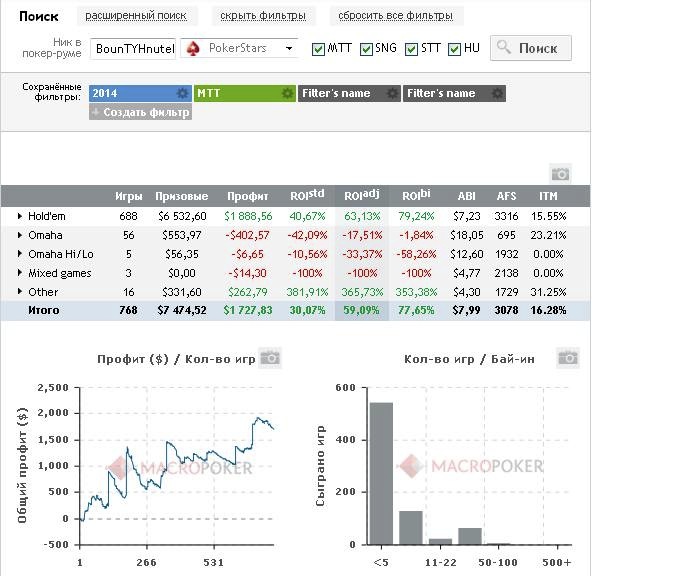Select the second Filter's name saved filter
683x576 pixels.
454,93
